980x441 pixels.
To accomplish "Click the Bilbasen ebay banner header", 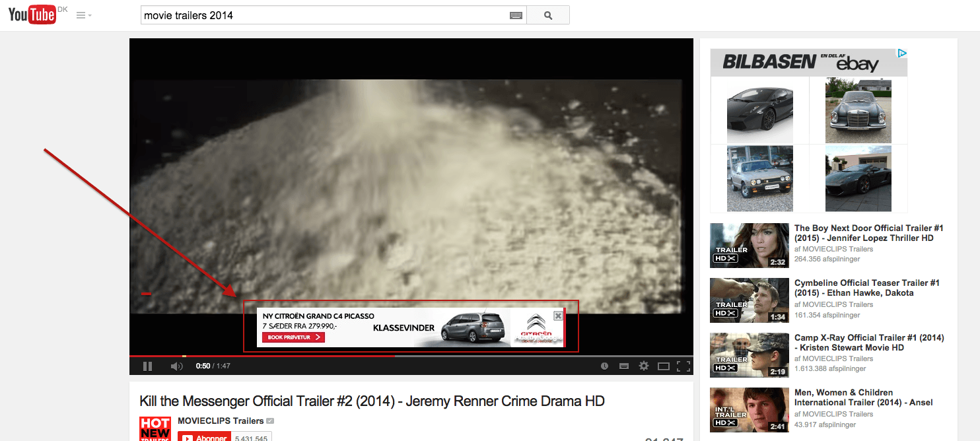I will tap(809, 63).
